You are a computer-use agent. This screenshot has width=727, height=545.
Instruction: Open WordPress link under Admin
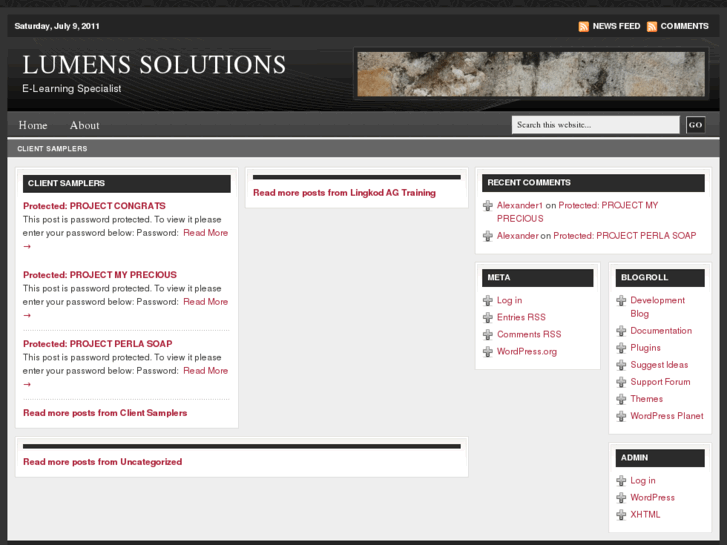click(652, 498)
